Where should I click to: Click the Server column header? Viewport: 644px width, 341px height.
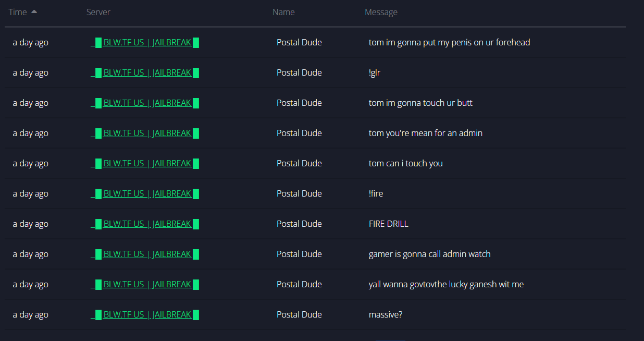(98, 12)
